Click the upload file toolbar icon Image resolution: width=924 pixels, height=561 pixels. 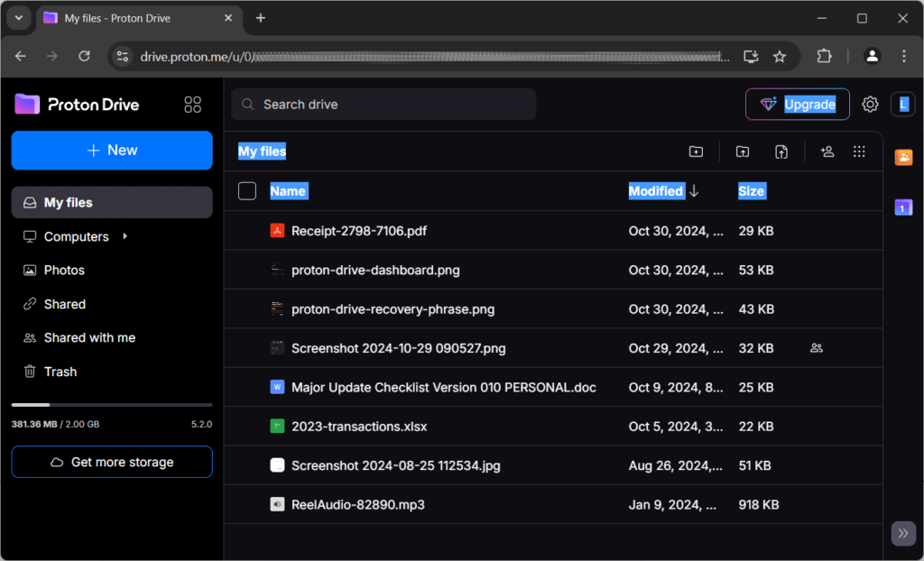[781, 152]
